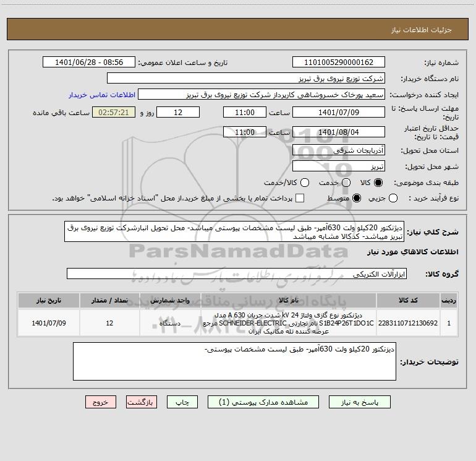Click column header تاریخ نیاز
476x461 pixels.
coord(49,301)
